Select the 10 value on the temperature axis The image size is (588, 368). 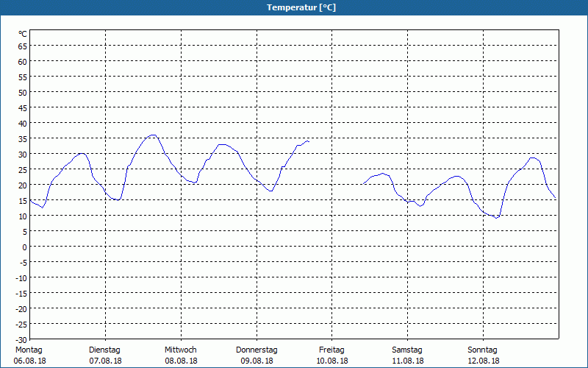click(x=23, y=216)
